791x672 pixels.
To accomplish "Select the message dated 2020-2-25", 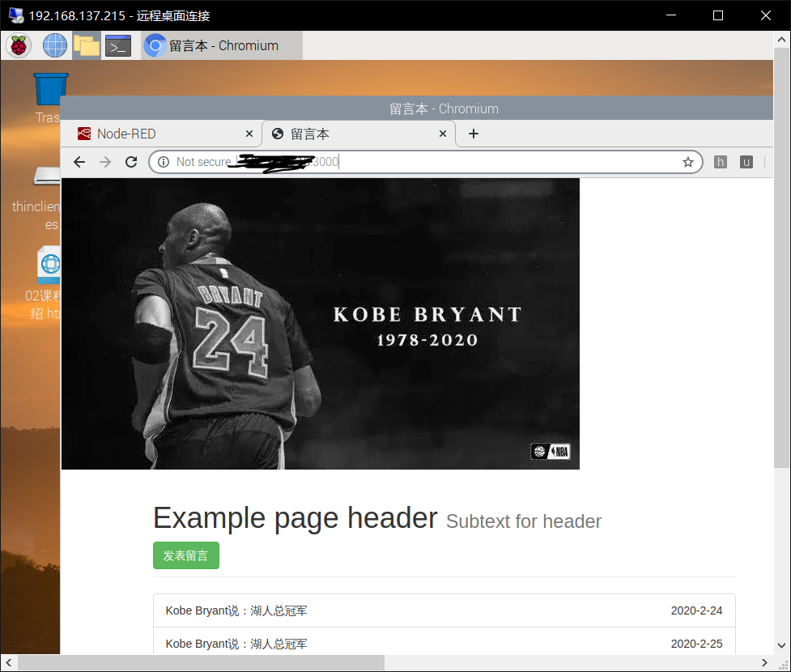I will pos(444,642).
